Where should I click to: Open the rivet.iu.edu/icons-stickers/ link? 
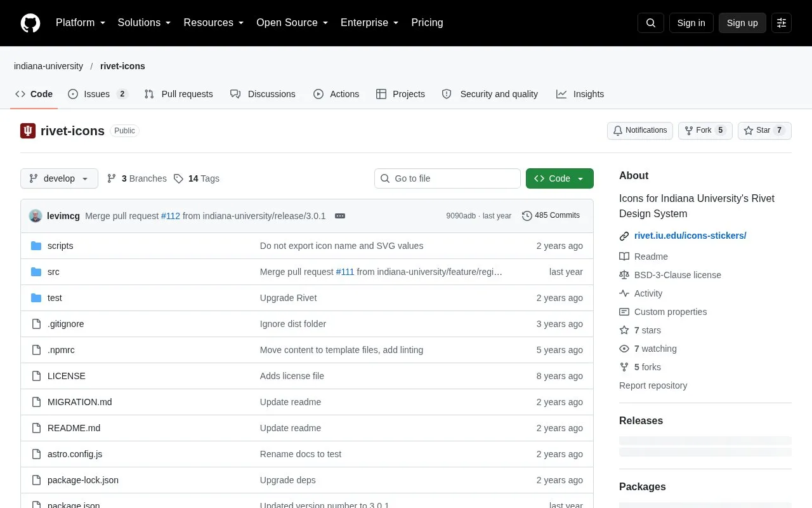coord(690,236)
